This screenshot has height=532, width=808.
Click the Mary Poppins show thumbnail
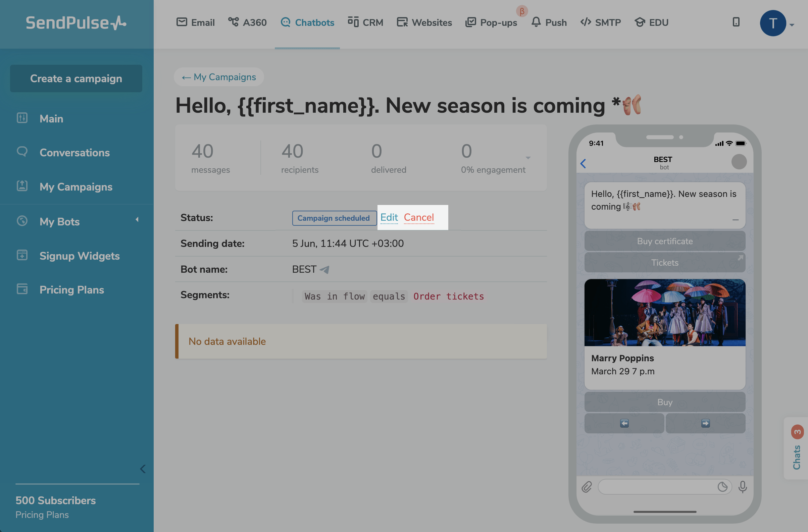coord(664,312)
